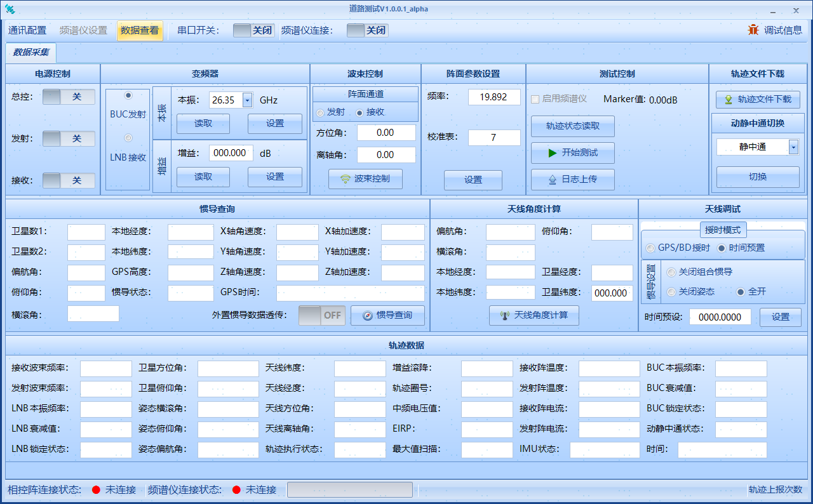The height and width of the screenshot is (504, 813).
Task: Click 设置 button in 阵面参数设置
Action: pyautogui.click(x=473, y=180)
